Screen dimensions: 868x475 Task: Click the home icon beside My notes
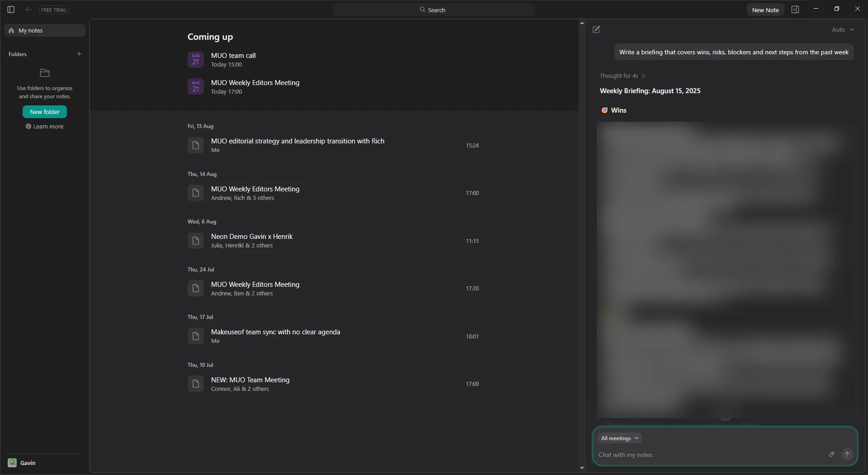point(11,30)
